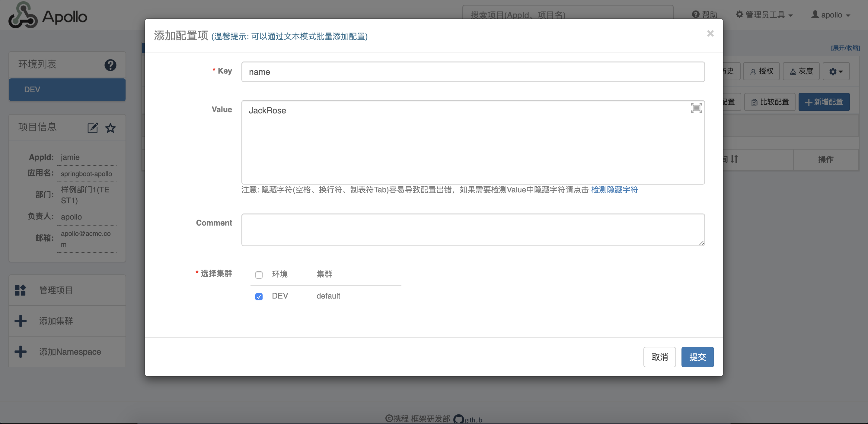Open the apollo user dropdown
Image resolution: width=868 pixels, height=424 pixels.
pos(831,15)
